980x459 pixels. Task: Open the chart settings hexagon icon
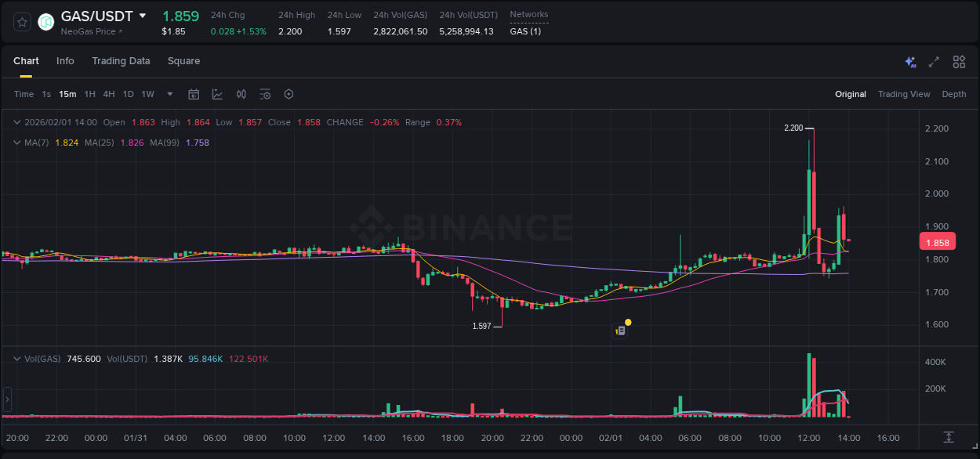click(x=289, y=93)
